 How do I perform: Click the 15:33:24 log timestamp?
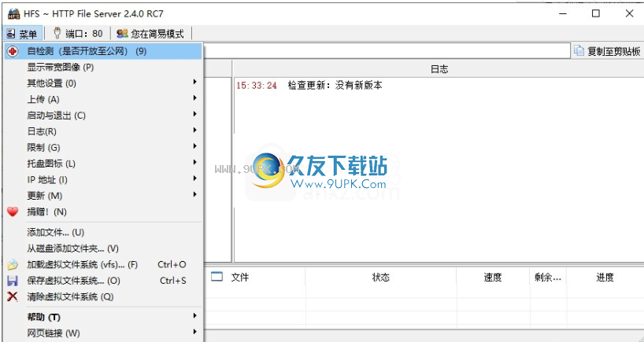click(x=257, y=85)
